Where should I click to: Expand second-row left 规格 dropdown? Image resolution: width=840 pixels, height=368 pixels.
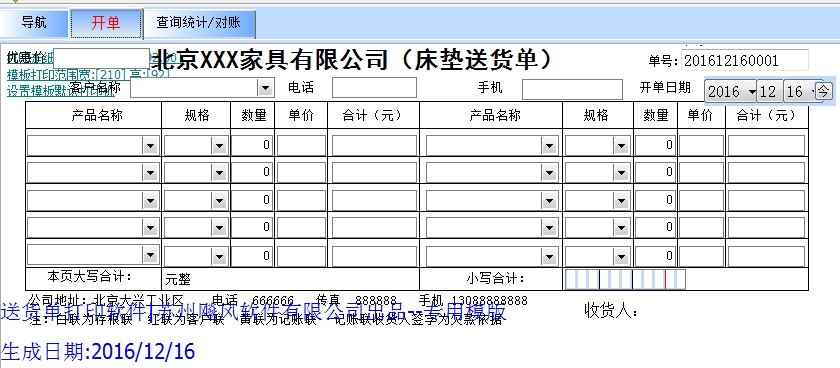[x=219, y=172]
